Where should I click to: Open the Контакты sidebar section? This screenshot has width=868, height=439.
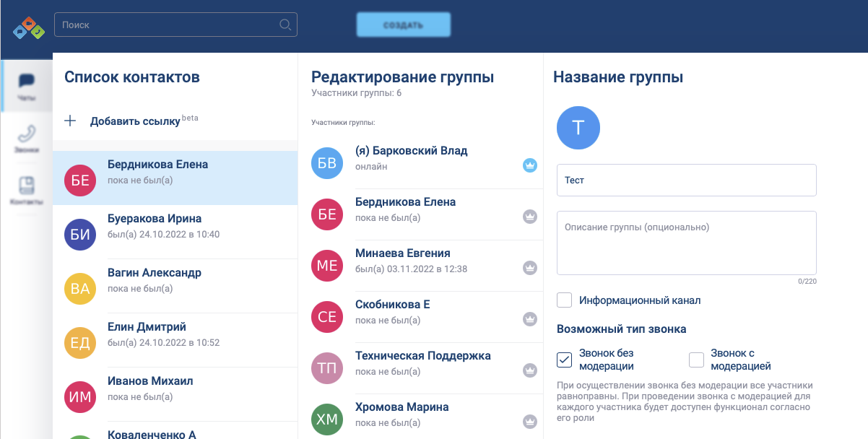tap(27, 191)
